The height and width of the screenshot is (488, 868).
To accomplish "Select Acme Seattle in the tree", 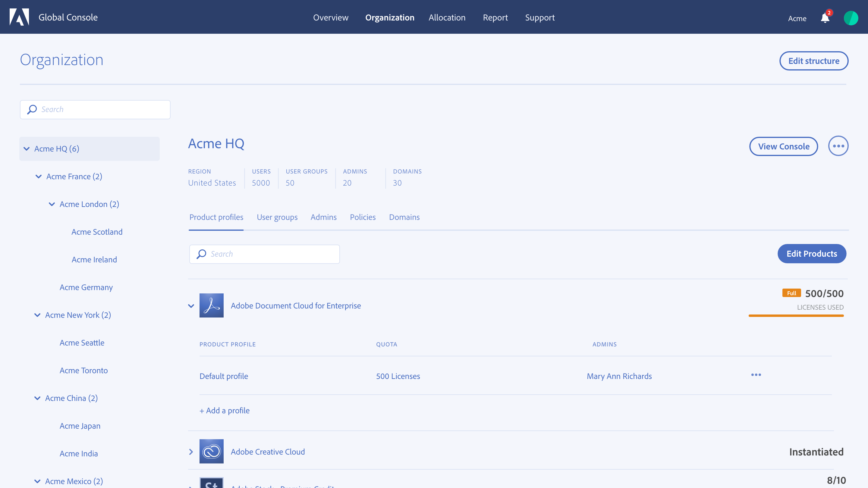I will click(82, 343).
